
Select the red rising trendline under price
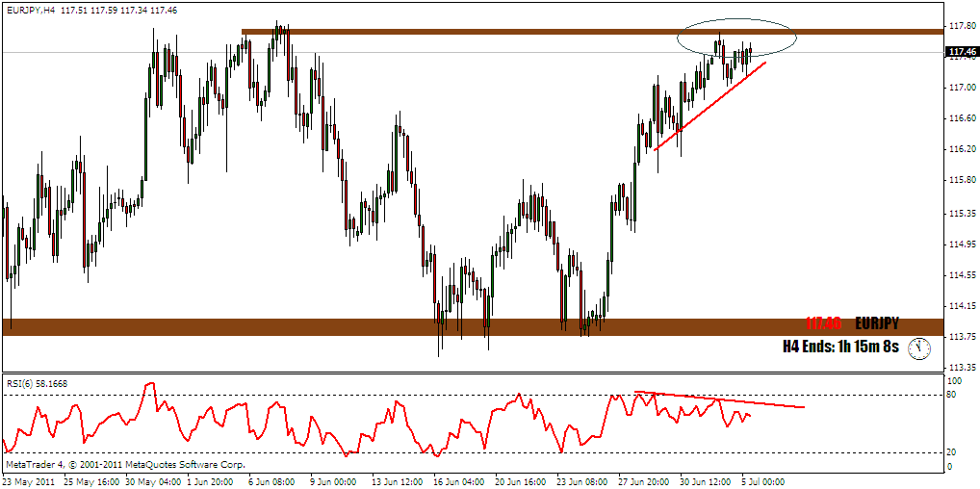710,106
